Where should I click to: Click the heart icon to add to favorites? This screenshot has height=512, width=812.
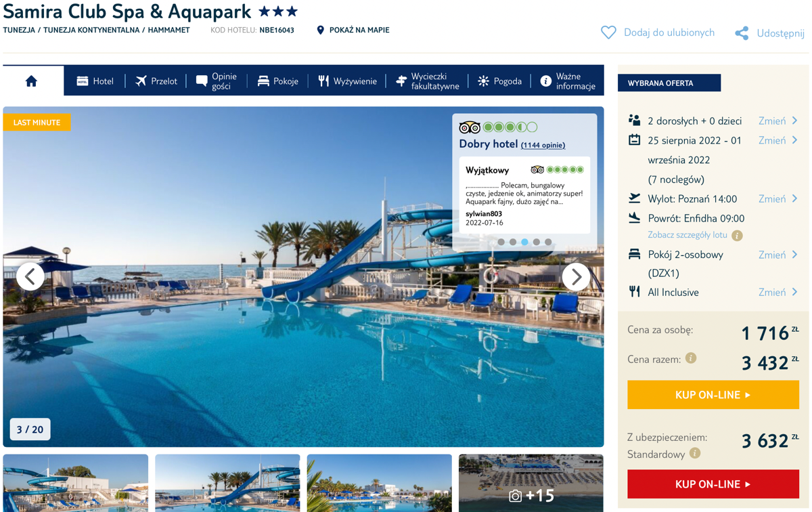tap(608, 33)
